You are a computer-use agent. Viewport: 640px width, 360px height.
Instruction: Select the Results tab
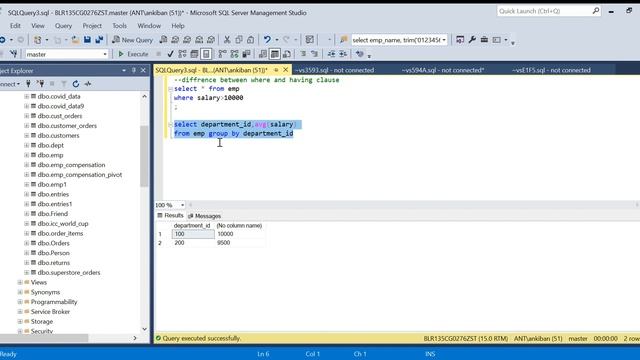pyautogui.click(x=171, y=216)
